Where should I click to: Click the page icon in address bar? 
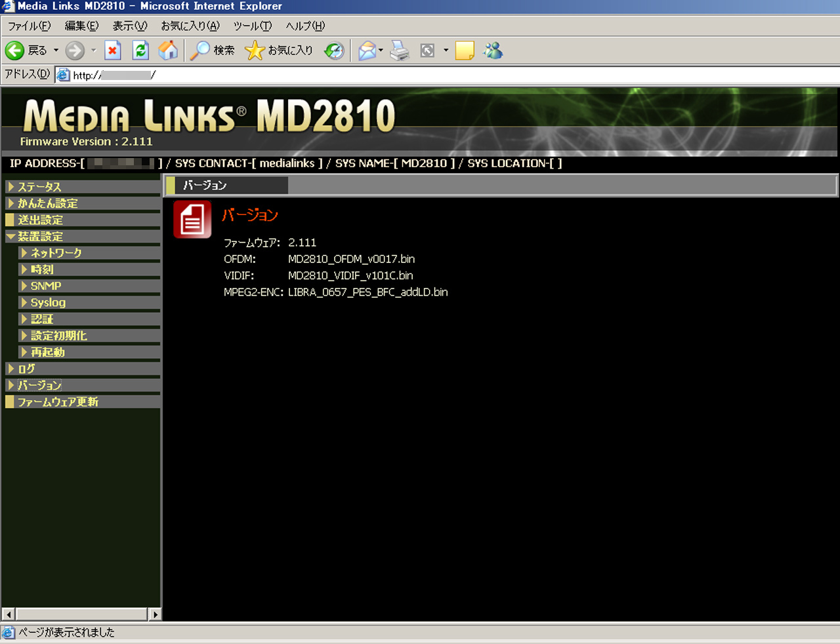coord(63,75)
